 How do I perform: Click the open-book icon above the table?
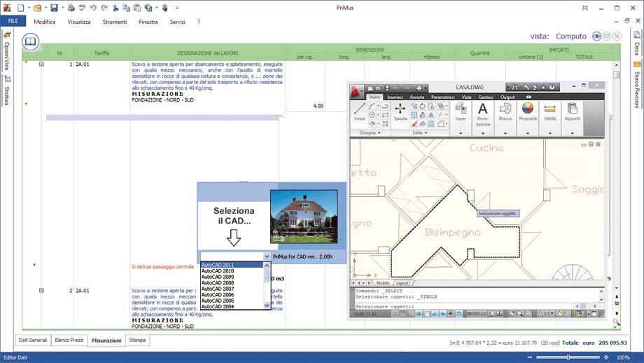(x=30, y=41)
